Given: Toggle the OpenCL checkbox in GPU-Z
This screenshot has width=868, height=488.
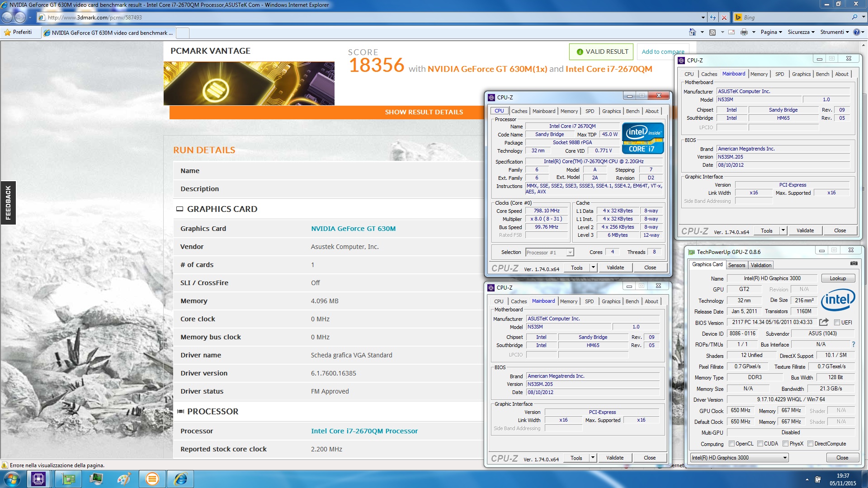Looking at the screenshot, I should tap(731, 444).
